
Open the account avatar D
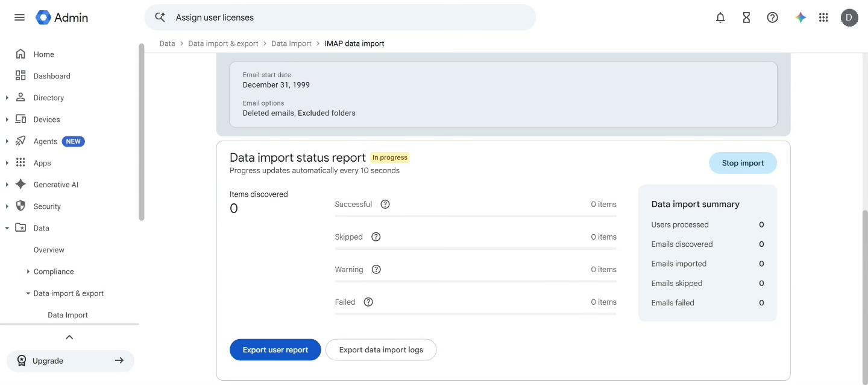pyautogui.click(x=849, y=17)
